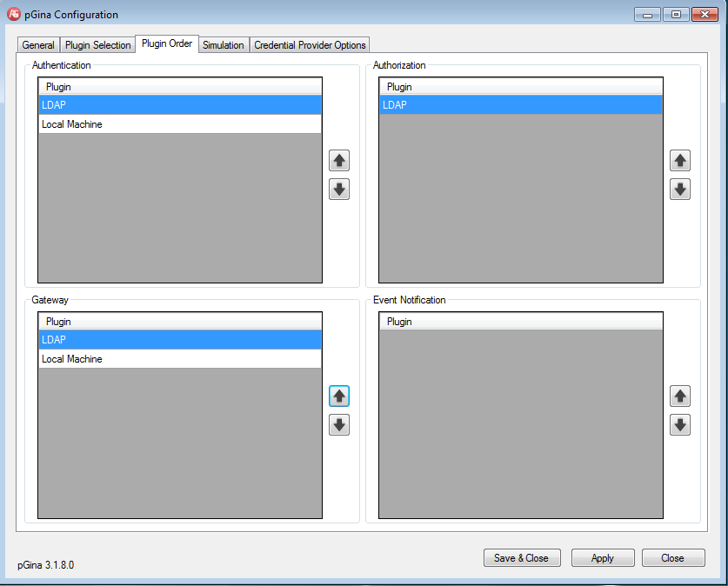Screen dimensions: 728x586
Task: Minimize the pGina Configuration window
Action: click(x=648, y=15)
